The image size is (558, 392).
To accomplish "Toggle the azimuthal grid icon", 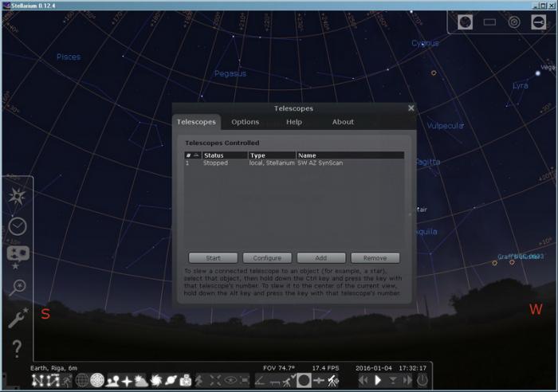I will pyautogui.click(x=97, y=381).
